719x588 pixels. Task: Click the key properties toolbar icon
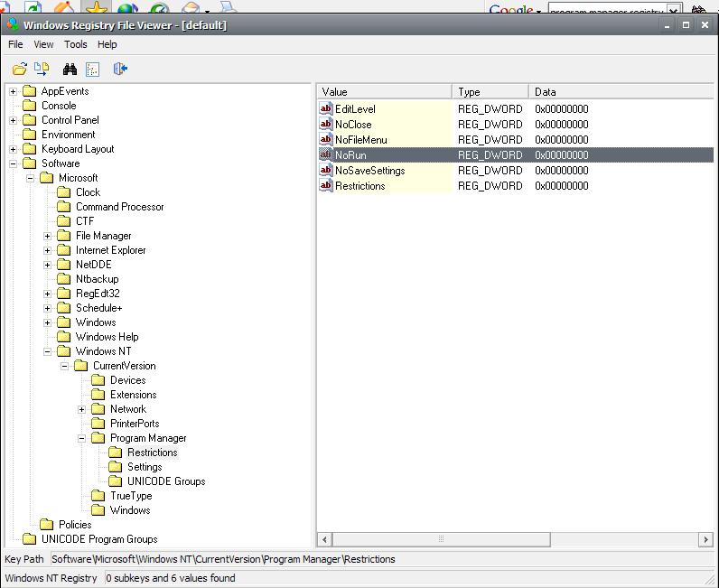pos(93,70)
